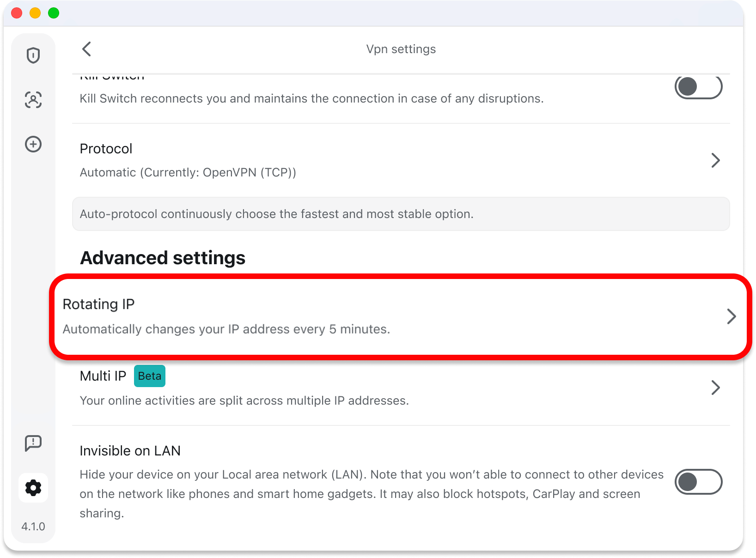Open the feedback chat bubble icon

click(33, 443)
